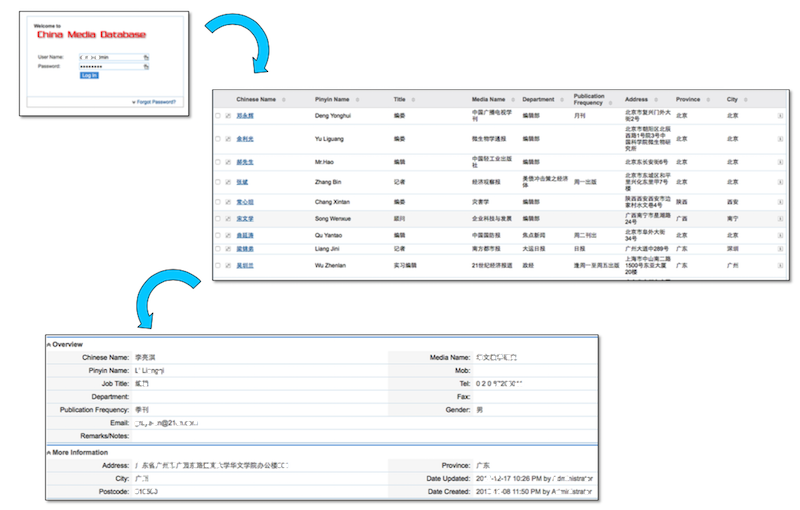
Task: Expand the Forgot Password arrow
Action: tap(134, 102)
